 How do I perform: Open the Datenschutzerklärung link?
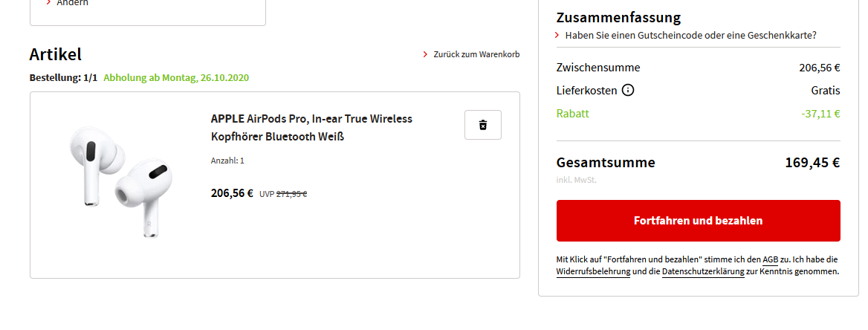[703, 272]
